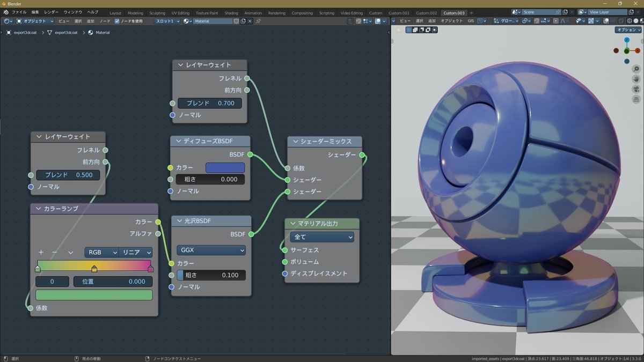Image resolution: width=644 pixels, height=362 pixels.
Task: Click the オプション button in the viewport
Action: coord(628,30)
